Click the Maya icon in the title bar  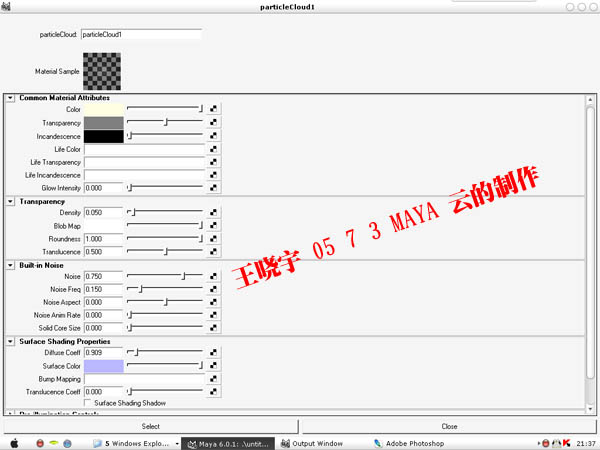coord(6,6)
